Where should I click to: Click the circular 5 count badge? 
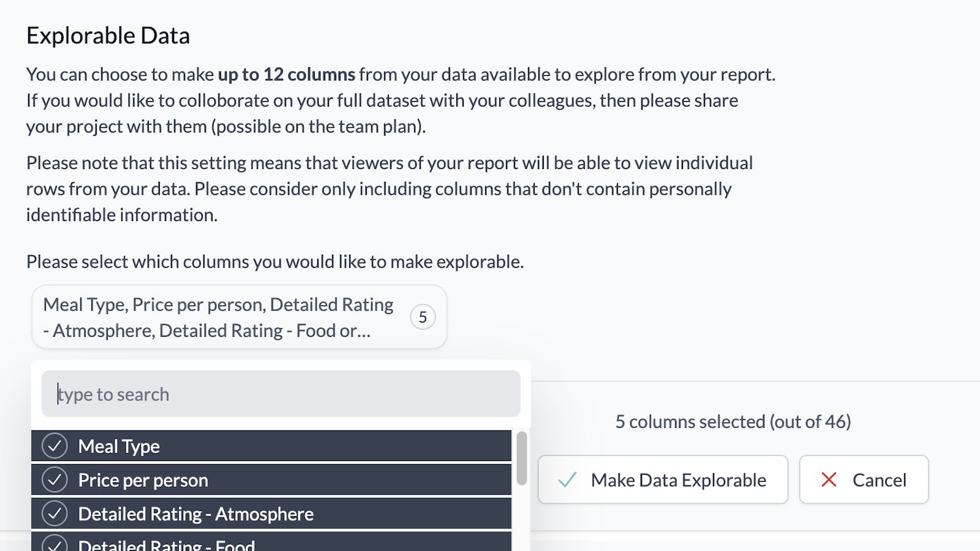click(x=423, y=317)
